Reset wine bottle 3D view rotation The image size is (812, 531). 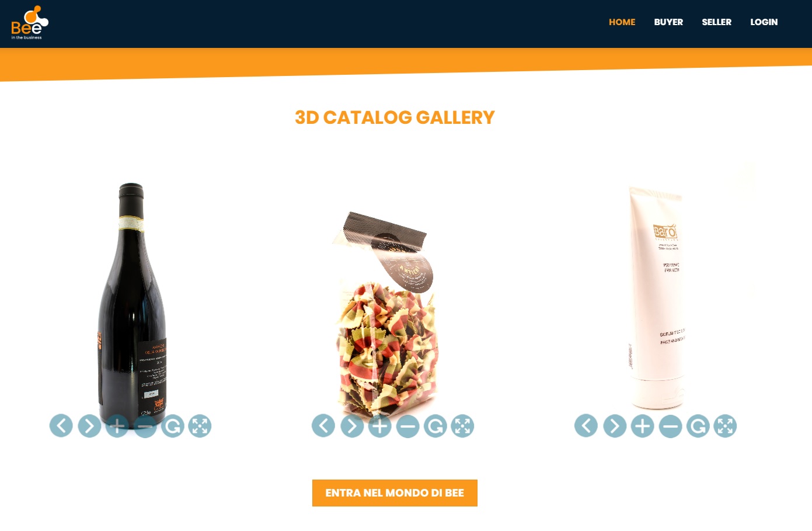[x=173, y=426]
